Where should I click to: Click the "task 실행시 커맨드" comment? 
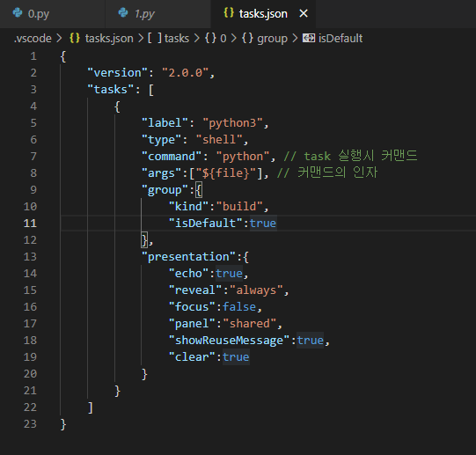351,156
